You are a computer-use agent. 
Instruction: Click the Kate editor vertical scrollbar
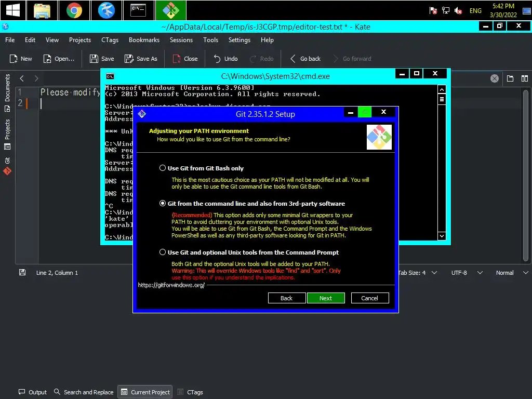[526, 176]
